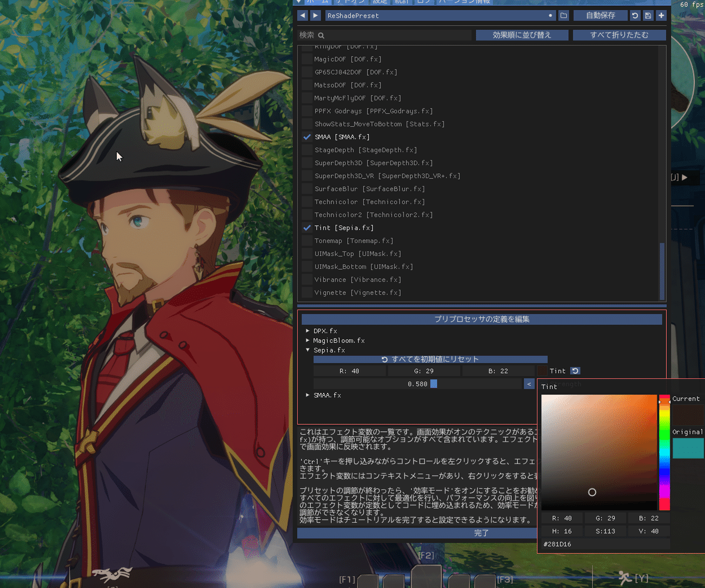Pick a color in the saturation-value square
705x588 pixels.
pos(599,452)
